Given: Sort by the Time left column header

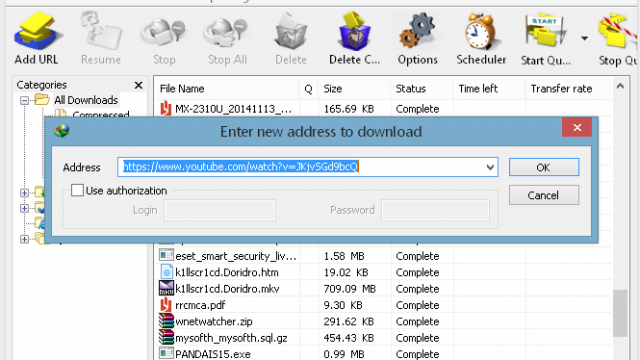Looking at the screenshot, I should pos(489,89).
